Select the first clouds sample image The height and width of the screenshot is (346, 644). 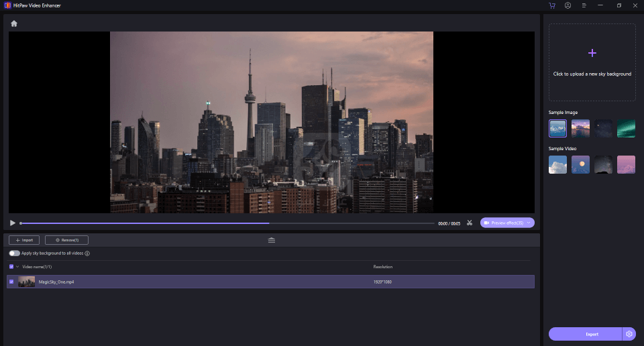point(557,129)
